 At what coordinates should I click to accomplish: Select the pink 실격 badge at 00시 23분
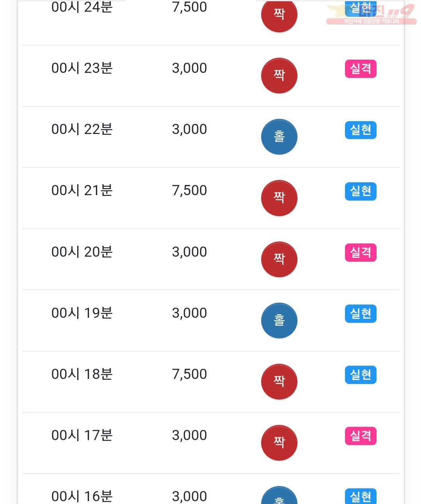pos(361,69)
